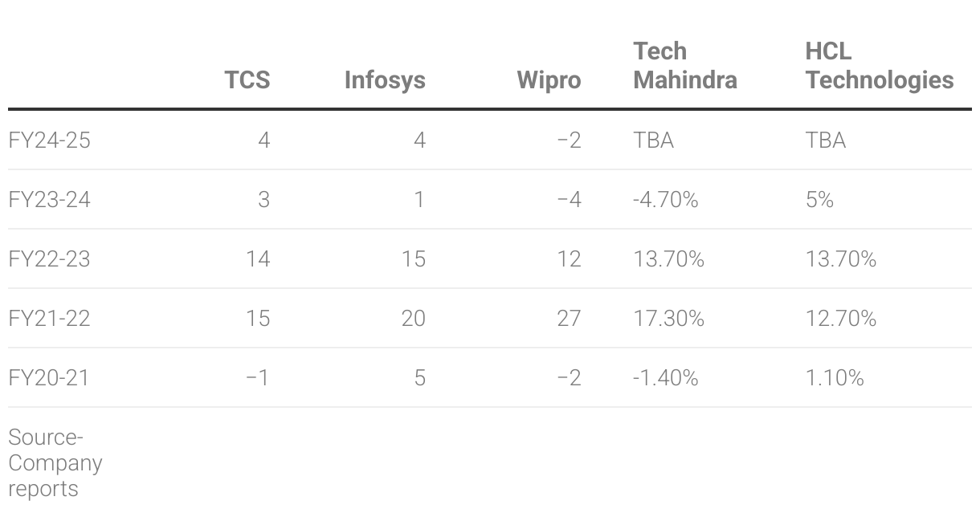980x525 pixels.
Task: Click the -1.40% Tech Mahindra value
Action: (x=666, y=378)
